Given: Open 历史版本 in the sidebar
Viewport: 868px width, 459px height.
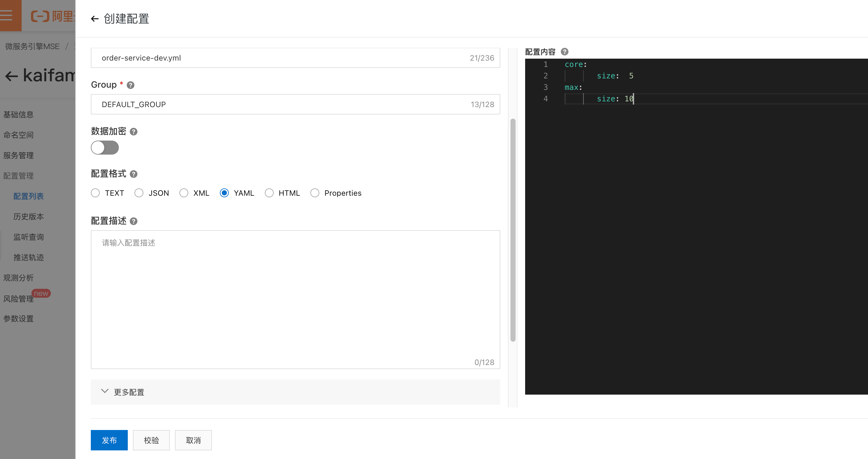Looking at the screenshot, I should [x=29, y=217].
